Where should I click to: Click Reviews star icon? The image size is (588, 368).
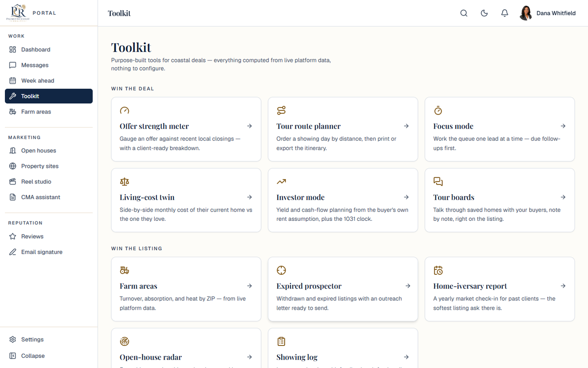coord(13,237)
